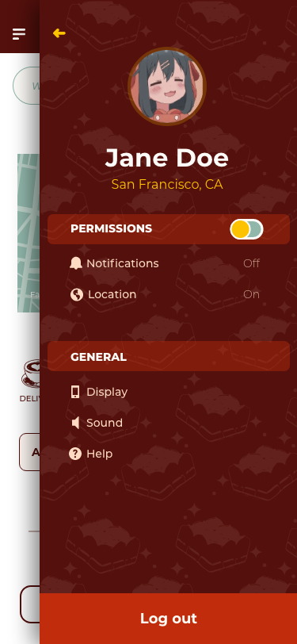Click the Notifications bell icon

coord(75,263)
